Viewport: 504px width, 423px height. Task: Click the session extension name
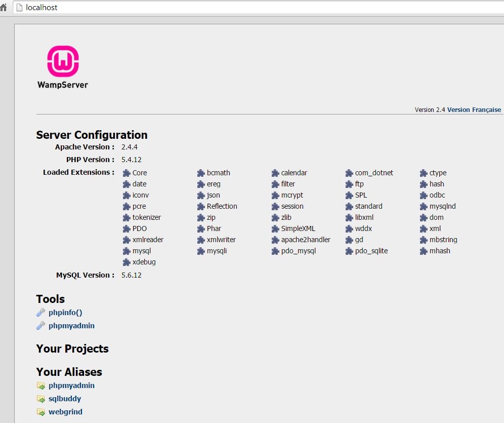point(292,206)
